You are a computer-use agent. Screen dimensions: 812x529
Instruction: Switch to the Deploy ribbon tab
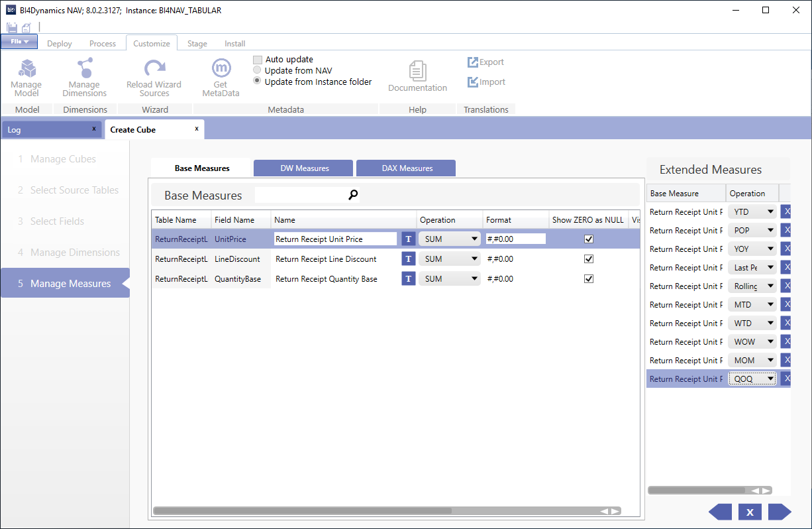60,44
